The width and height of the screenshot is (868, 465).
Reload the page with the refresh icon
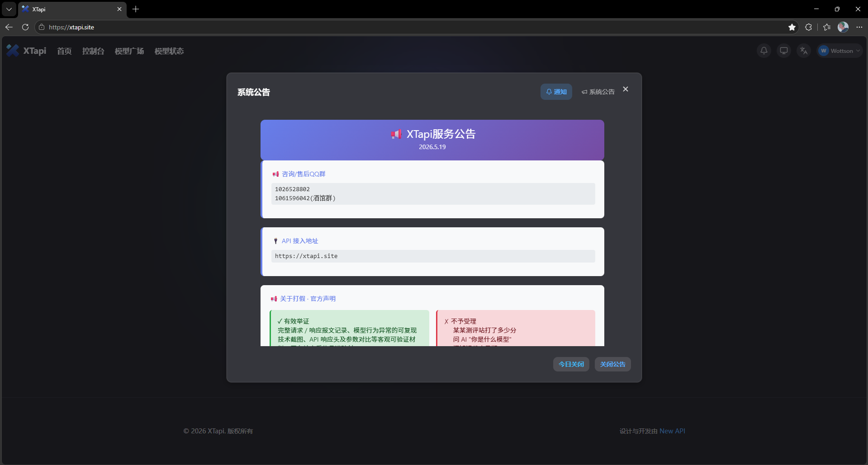25,27
